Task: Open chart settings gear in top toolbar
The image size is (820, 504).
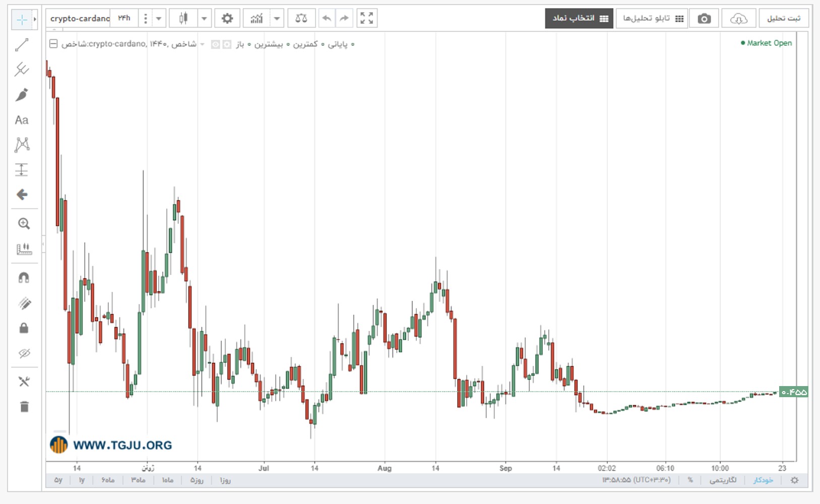Action: 227,19
